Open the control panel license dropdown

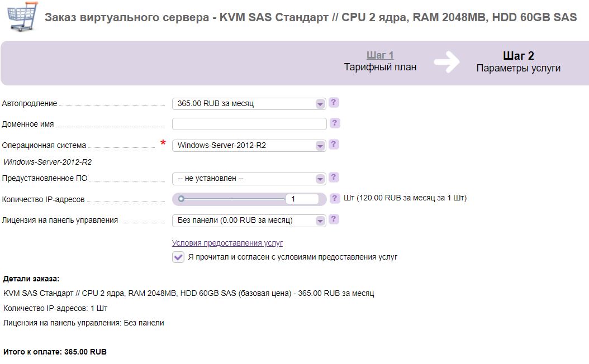click(249, 221)
